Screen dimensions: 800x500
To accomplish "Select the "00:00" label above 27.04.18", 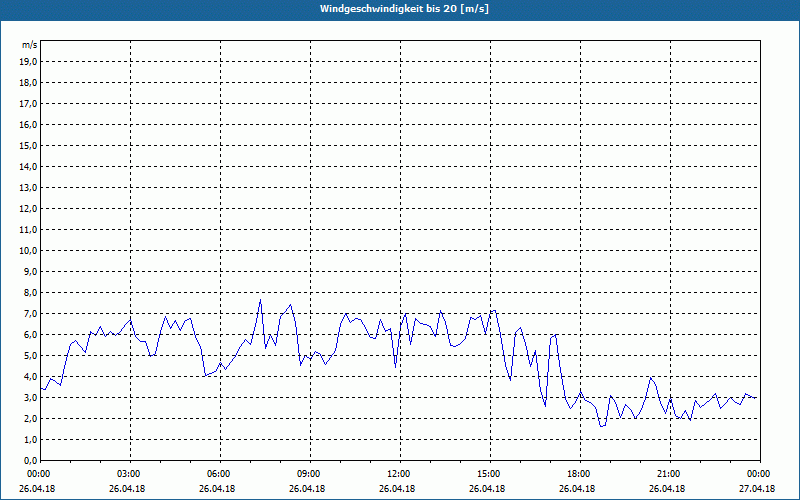I will tap(760, 474).
